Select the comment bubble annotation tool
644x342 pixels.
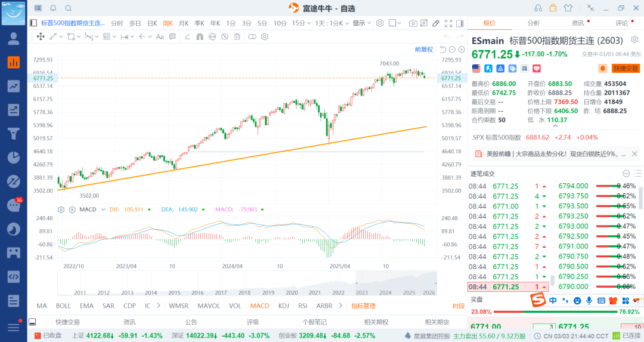(x=172, y=36)
